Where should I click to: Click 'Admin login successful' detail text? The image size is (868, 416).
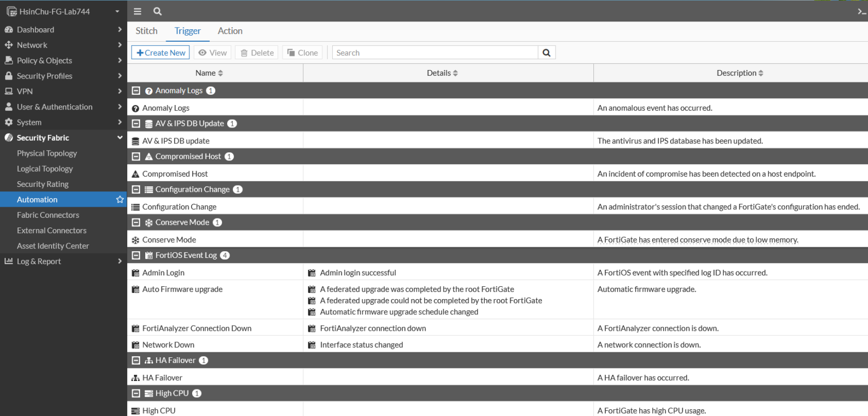pos(358,273)
